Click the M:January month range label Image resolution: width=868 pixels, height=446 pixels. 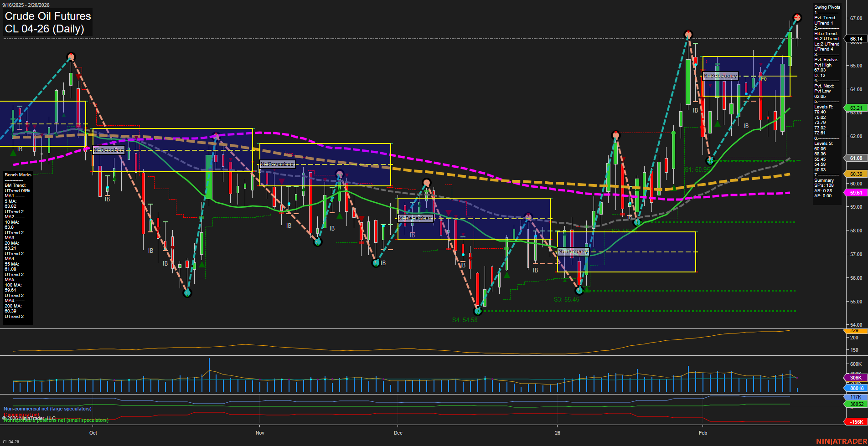click(x=573, y=251)
